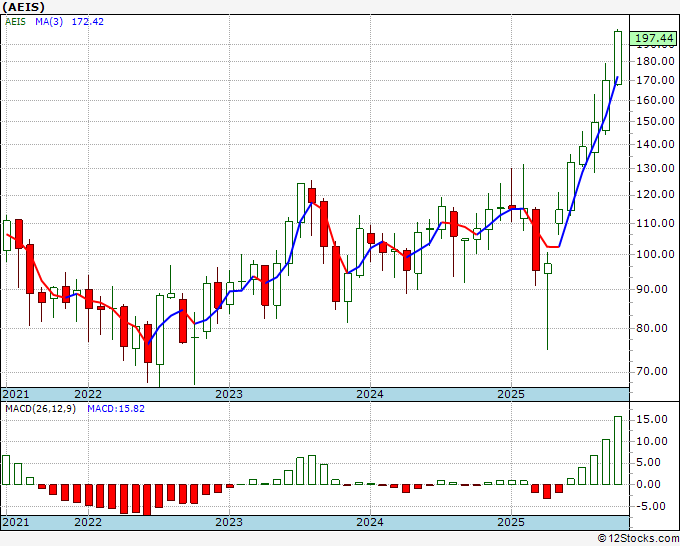Click 2023 on the MACD timeline
The height and width of the screenshot is (546, 680).
click(229, 522)
